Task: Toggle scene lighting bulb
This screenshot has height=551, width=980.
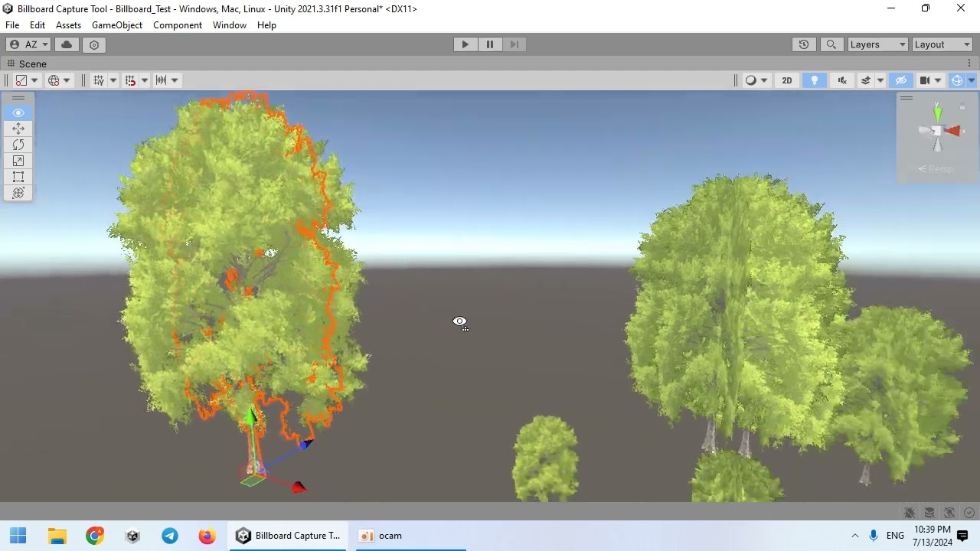Action: click(x=815, y=80)
